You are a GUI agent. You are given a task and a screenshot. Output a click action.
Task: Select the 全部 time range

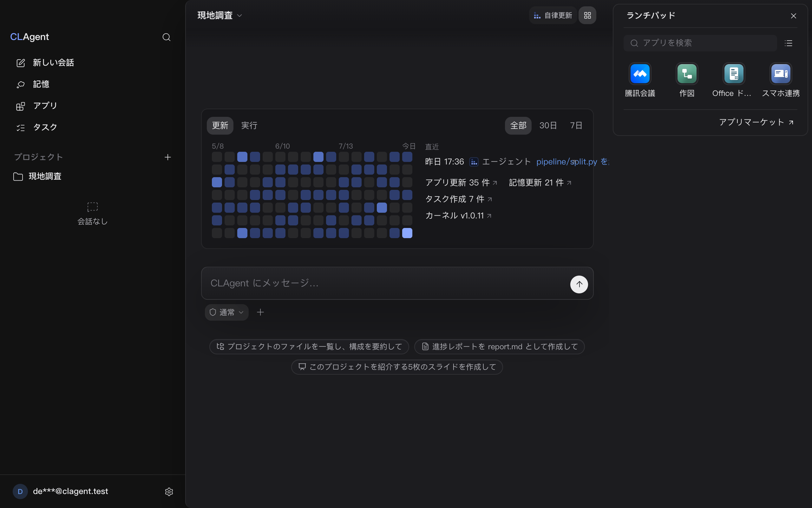tap(518, 126)
